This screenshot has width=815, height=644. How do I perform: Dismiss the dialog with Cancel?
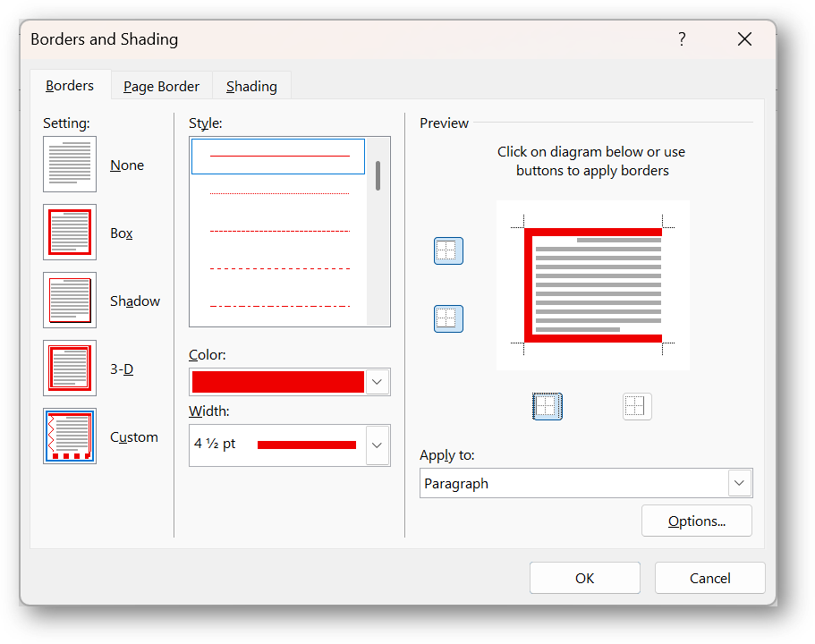pos(709,577)
